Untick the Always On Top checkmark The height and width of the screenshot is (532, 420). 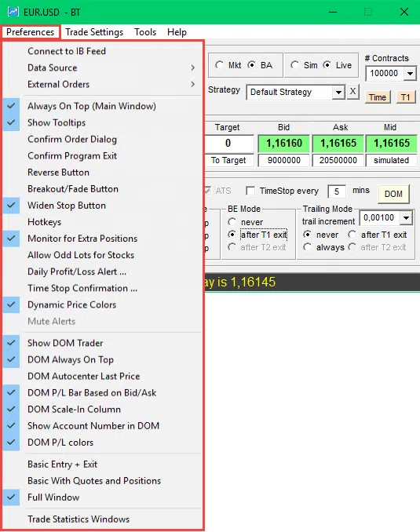(11, 106)
